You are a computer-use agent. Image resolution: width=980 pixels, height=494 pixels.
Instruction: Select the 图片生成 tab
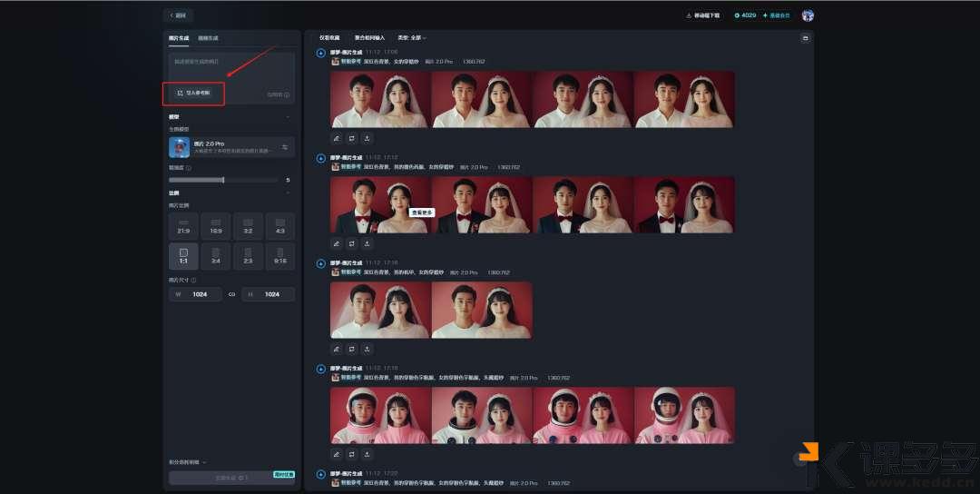pos(179,38)
